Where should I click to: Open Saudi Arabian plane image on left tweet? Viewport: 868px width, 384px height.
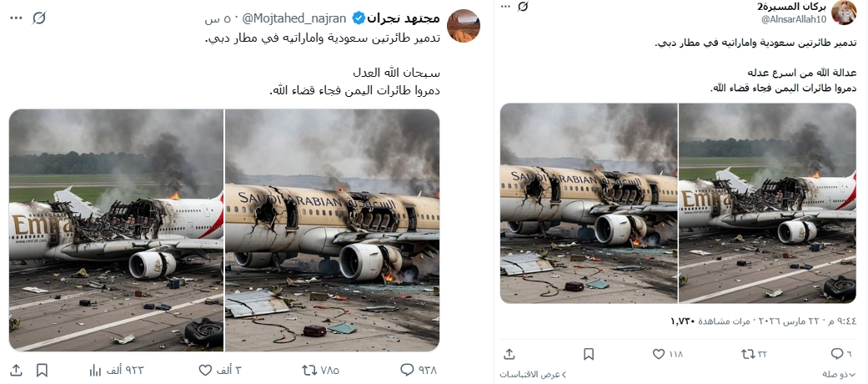(x=332, y=230)
